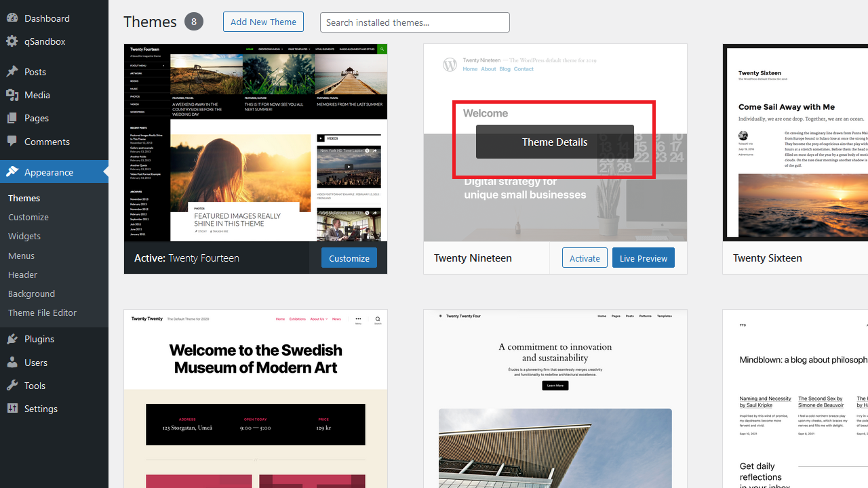Open the Users menu label

pyautogui.click(x=36, y=363)
